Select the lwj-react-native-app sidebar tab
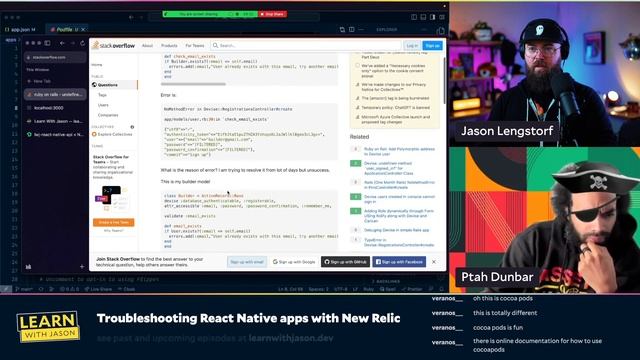The width and height of the screenshot is (640, 360). [55, 134]
